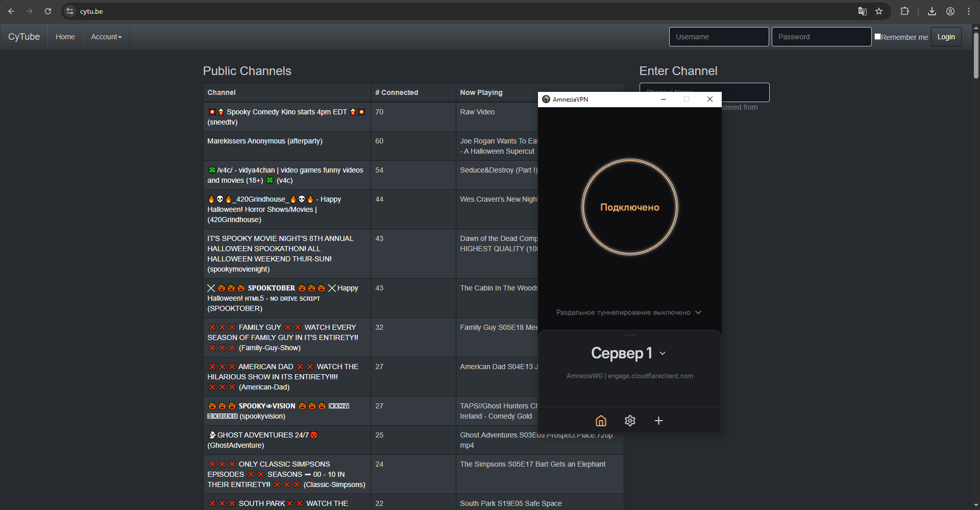Click the page vertical scrollbar
Image resolution: width=980 pixels, height=510 pixels.
[x=975, y=56]
